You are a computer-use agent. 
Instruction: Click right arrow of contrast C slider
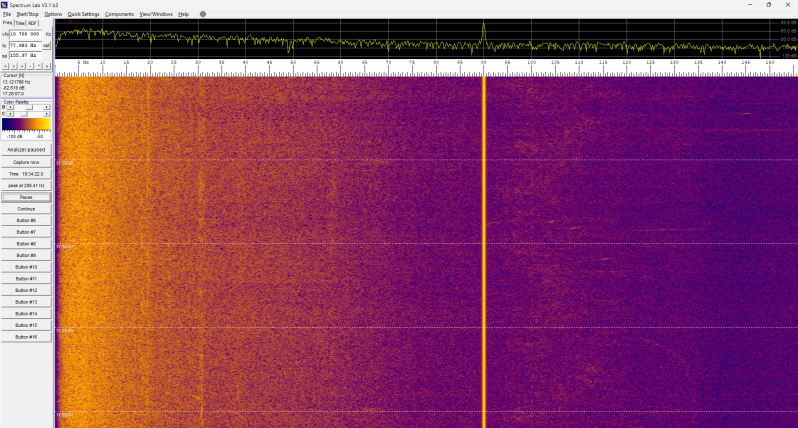[x=46, y=114]
